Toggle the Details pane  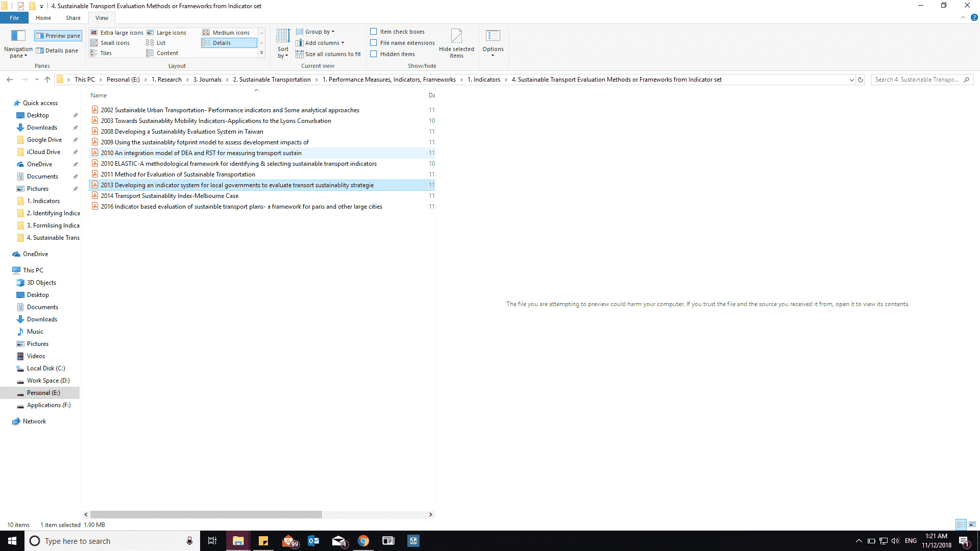57,50
